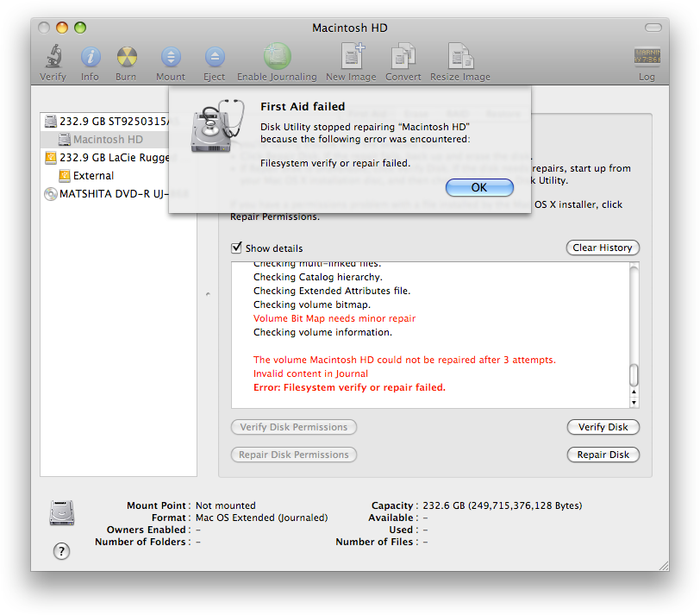Run Repair Disk on Macintosh HD
Viewport: 700px width, 615px height.
(603, 454)
